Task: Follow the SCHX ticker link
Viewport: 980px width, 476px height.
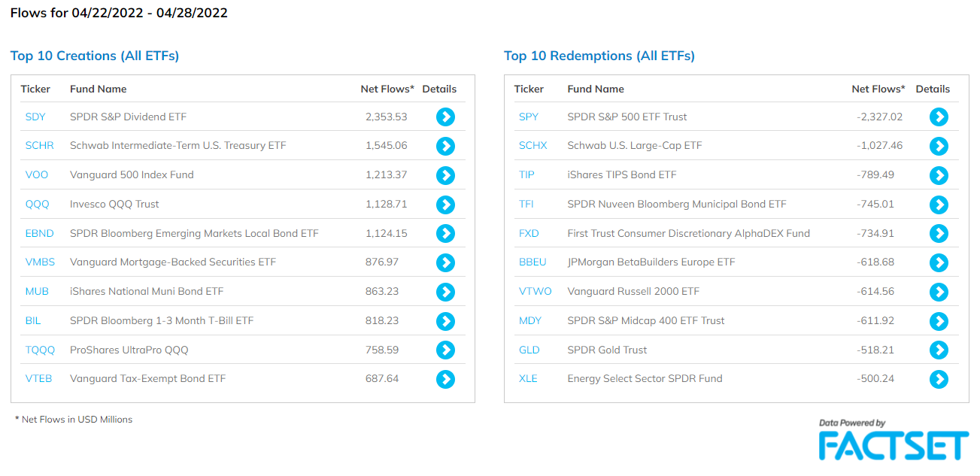Action: pyautogui.click(x=533, y=146)
